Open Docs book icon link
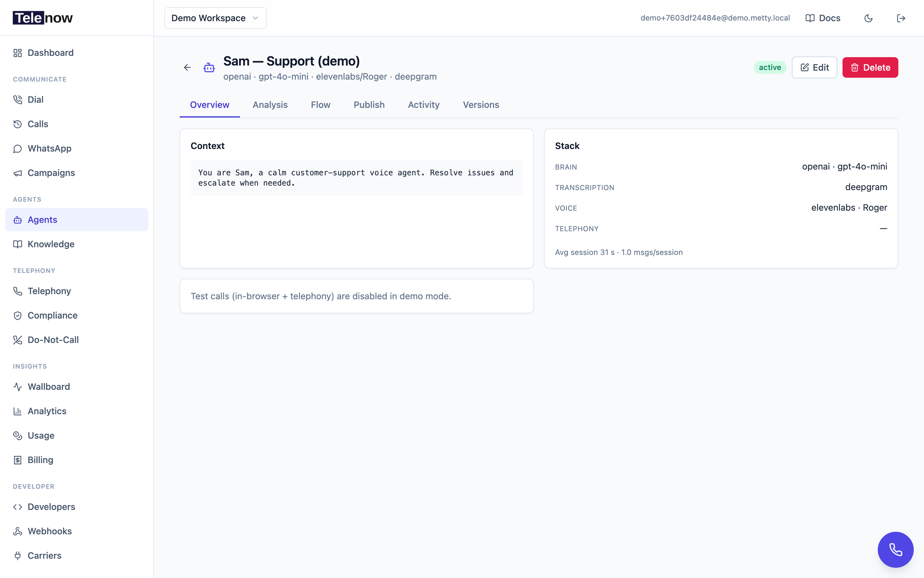 coord(823,18)
